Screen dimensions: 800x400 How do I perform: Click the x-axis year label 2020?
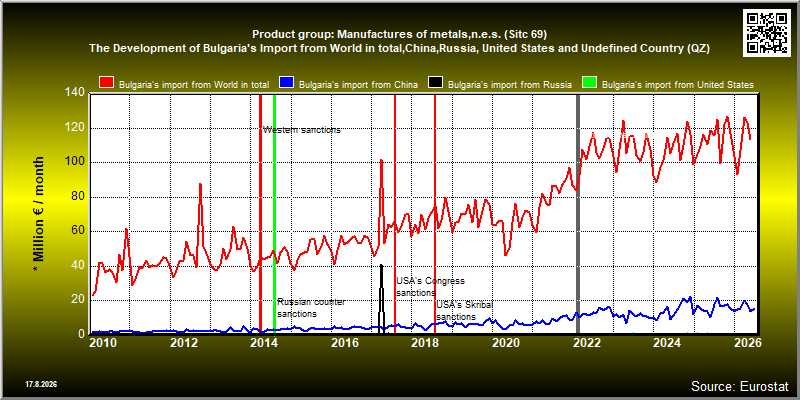[x=505, y=343]
